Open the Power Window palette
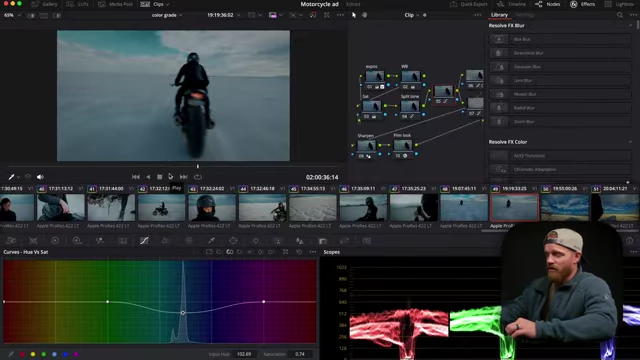This screenshot has height=360, width=640. point(233,241)
